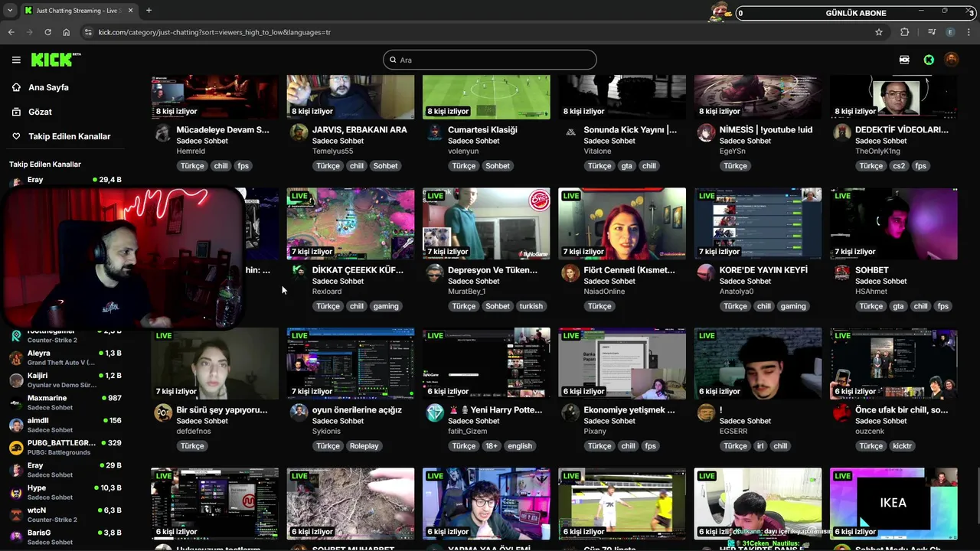Viewport: 980px width, 551px height.
Task: Click the Sohbet tag under Temelyus55 stream
Action: 386,166
